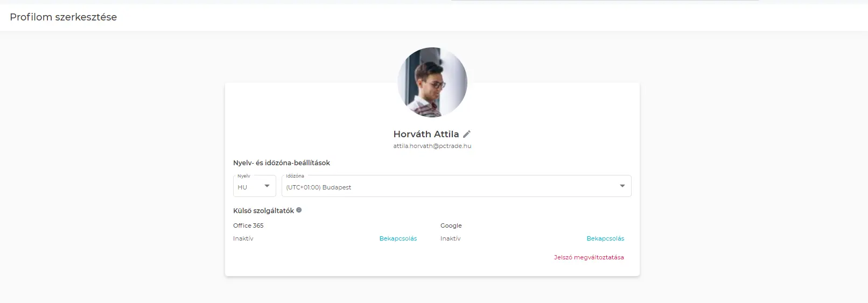Expand the Nyelv dropdown arrow
Viewport: 868px width, 303px height.
pos(267,186)
